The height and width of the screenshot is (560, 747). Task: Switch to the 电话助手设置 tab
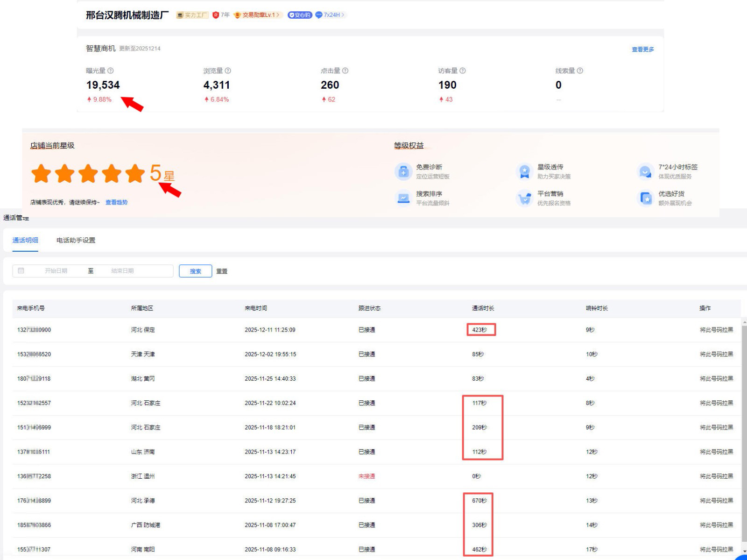pos(76,240)
